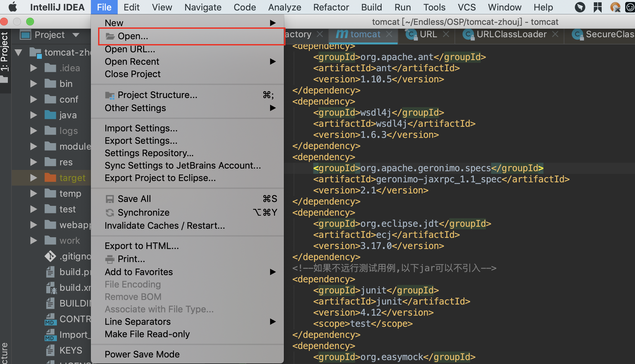Click the Project Structure icon in menu

click(x=110, y=95)
